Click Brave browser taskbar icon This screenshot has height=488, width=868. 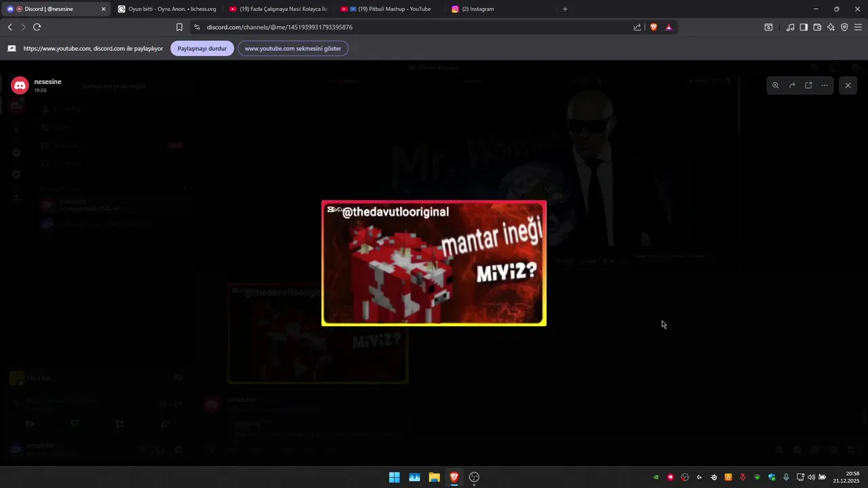(x=454, y=477)
